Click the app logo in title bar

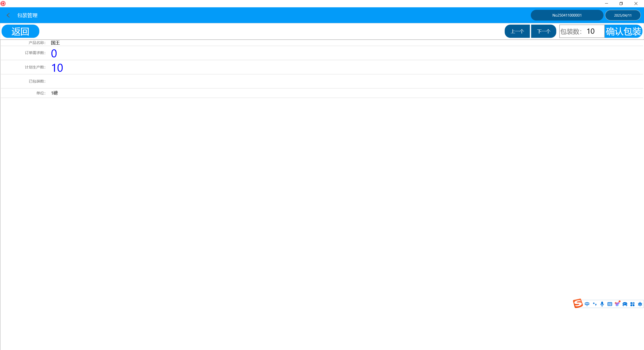click(x=3, y=4)
